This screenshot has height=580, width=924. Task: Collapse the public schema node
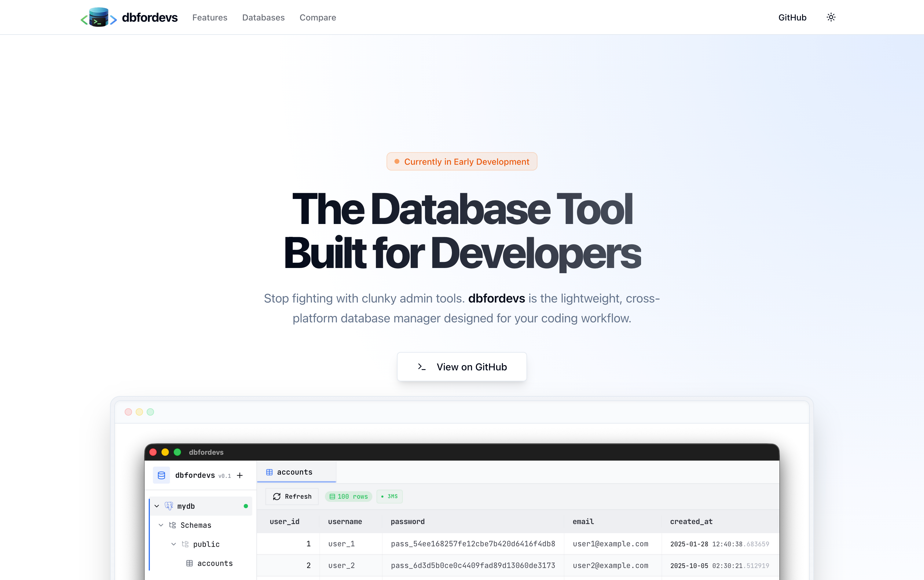173,544
